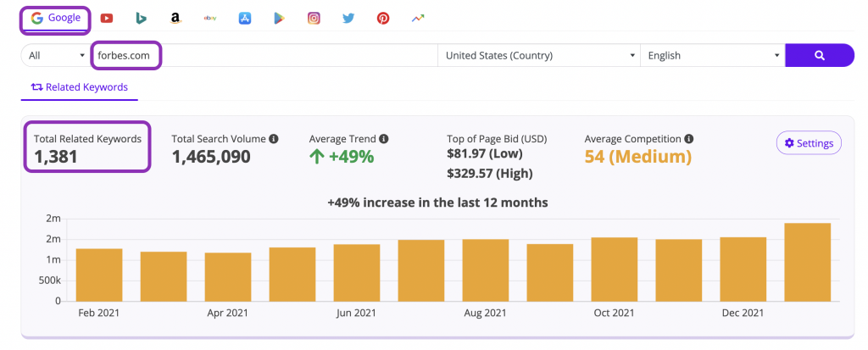The image size is (868, 350).
Task: Open the App Store source icon
Action: [244, 18]
